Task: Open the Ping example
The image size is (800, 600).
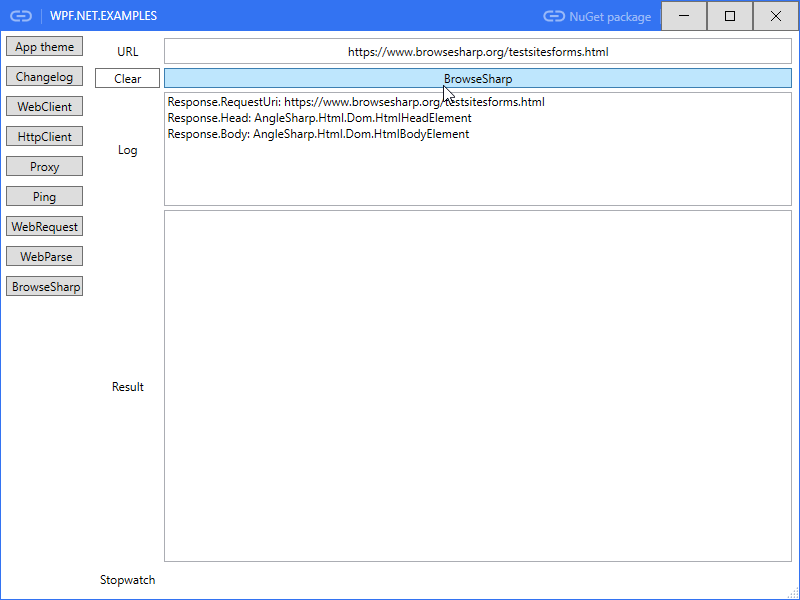Action: (x=44, y=196)
